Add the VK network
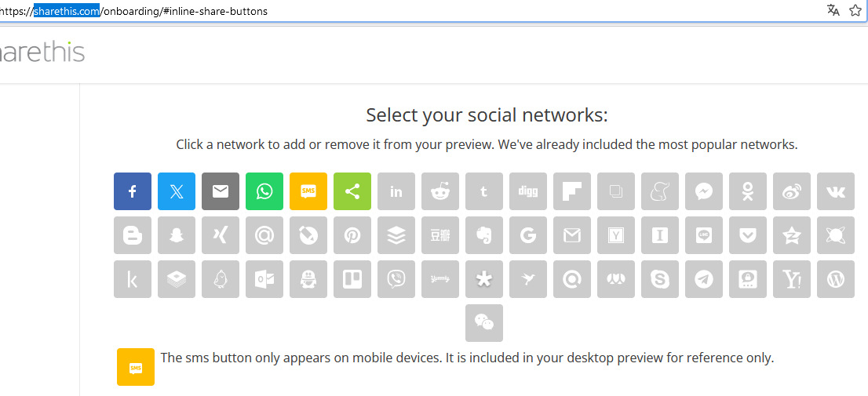Image resolution: width=868 pixels, height=396 pixels. click(836, 191)
